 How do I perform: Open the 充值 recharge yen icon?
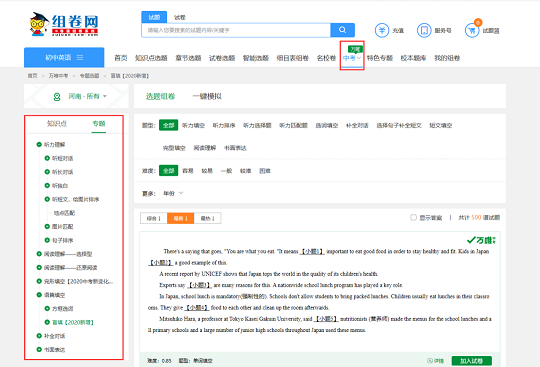coord(382,30)
